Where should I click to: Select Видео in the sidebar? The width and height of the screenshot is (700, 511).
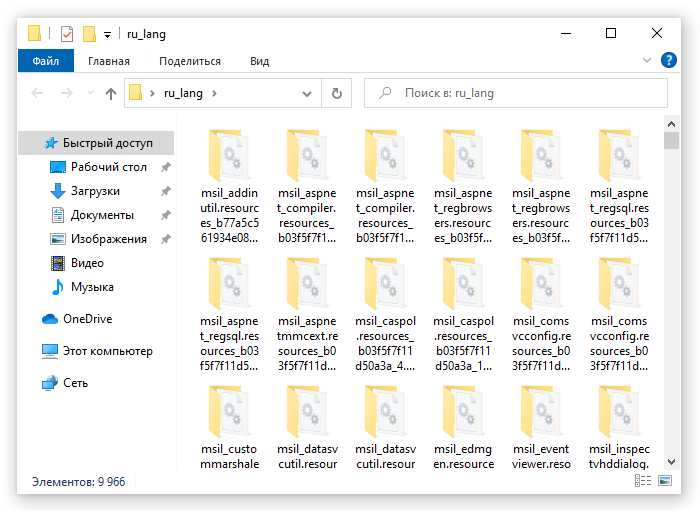87,263
